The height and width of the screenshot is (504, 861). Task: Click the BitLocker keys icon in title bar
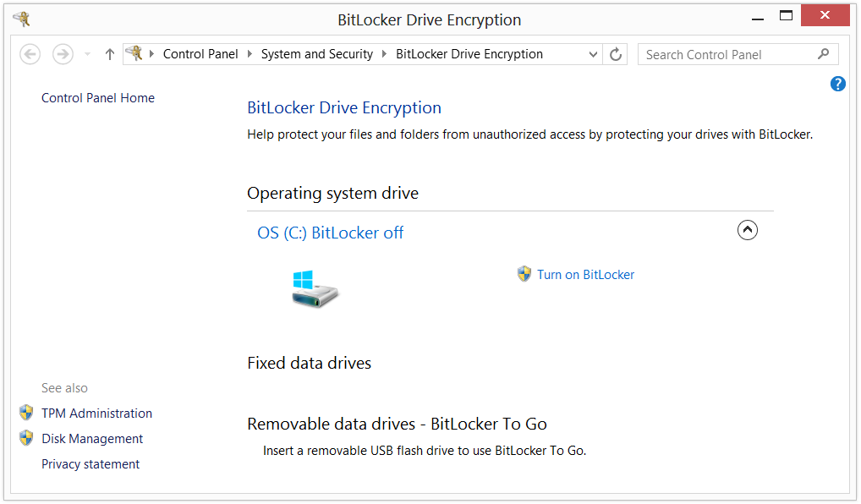tap(21, 19)
